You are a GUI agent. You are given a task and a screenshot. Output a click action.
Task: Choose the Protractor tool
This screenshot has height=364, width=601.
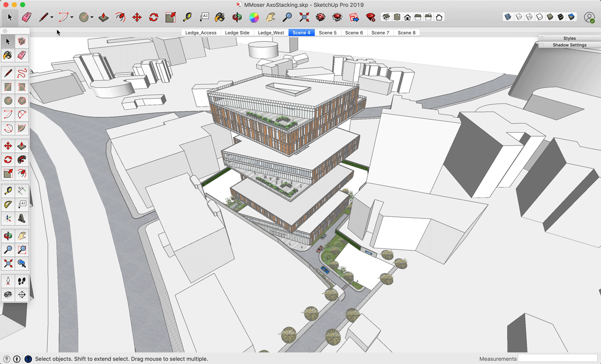[x=8, y=204]
